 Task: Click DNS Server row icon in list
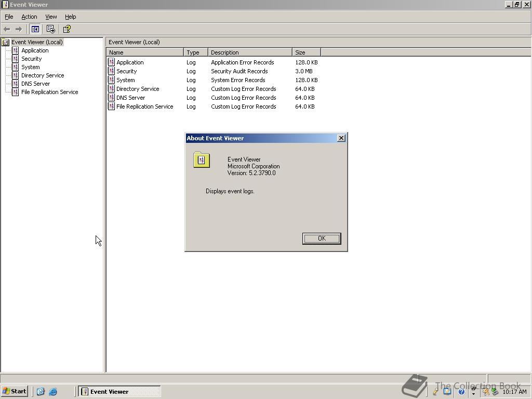(111, 97)
